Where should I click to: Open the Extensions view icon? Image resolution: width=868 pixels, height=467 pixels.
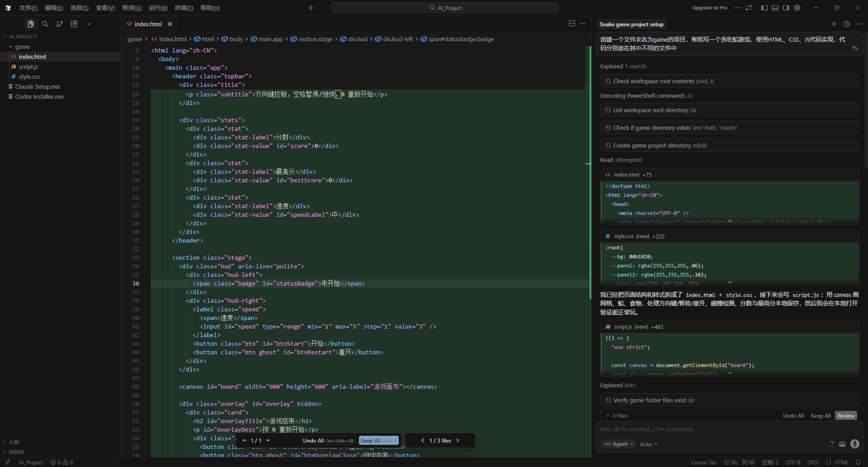pyautogui.click(x=74, y=24)
